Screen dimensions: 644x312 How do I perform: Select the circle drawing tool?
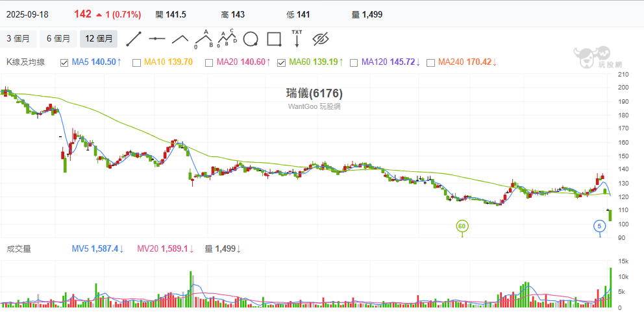(x=251, y=39)
